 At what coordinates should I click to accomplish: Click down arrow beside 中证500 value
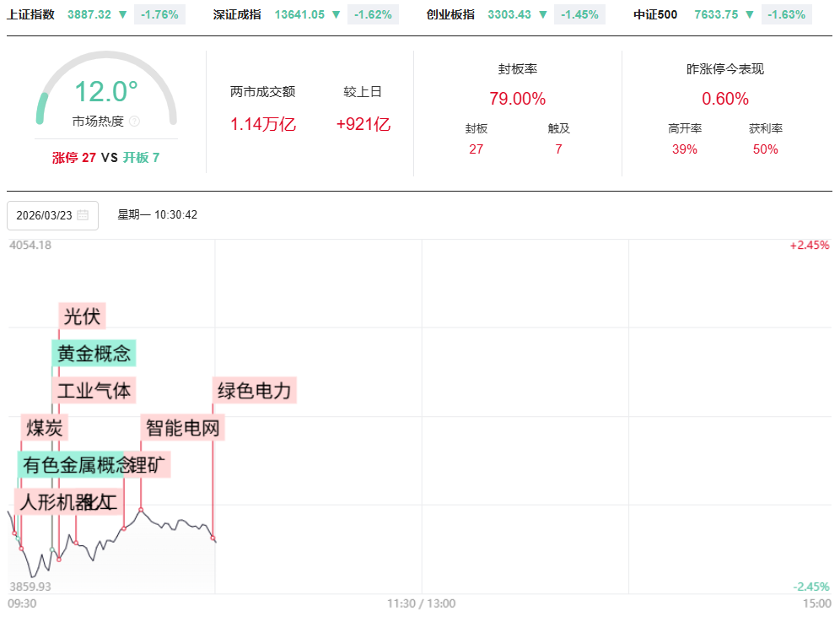tap(750, 14)
